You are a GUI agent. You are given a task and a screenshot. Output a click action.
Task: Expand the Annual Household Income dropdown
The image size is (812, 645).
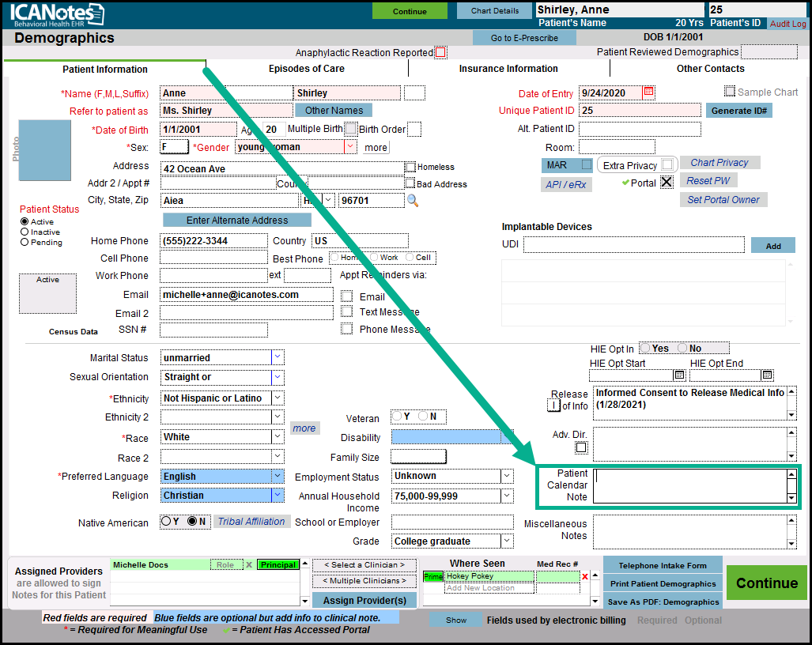[x=506, y=496]
